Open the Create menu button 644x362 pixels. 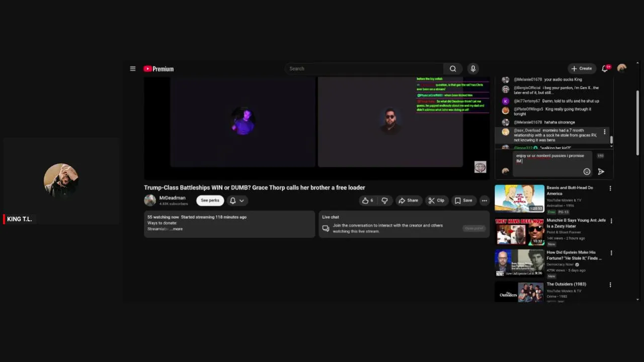tap(582, 68)
